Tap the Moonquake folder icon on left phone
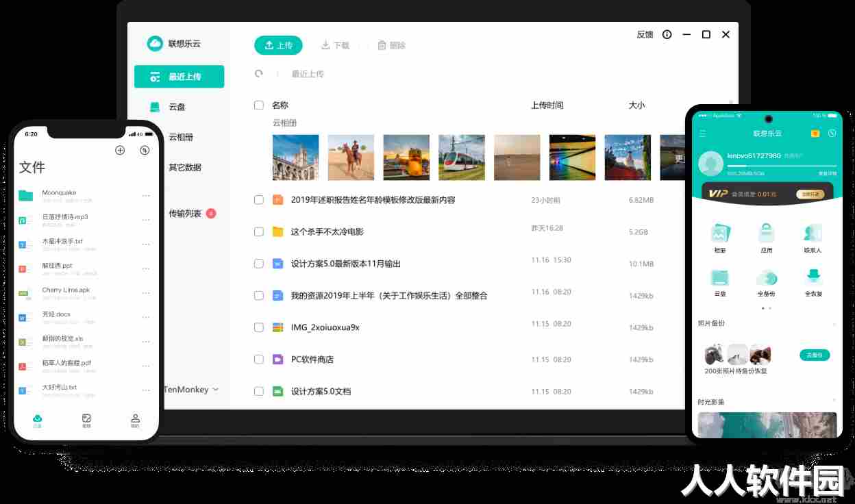 (x=25, y=196)
